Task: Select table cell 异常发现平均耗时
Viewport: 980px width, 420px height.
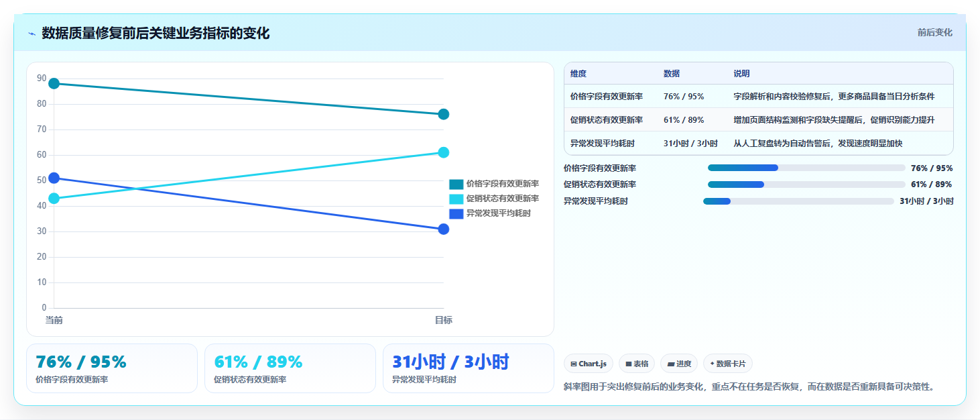Action: [603, 144]
